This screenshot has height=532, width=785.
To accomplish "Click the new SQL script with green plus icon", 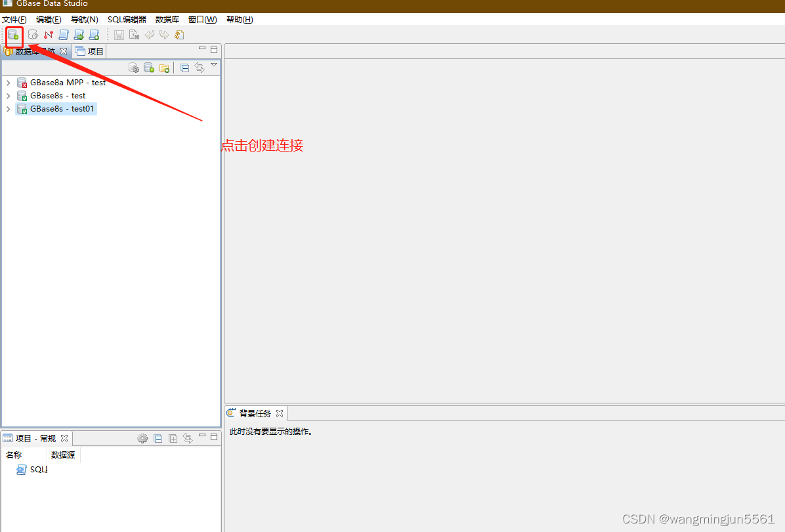I will [94, 35].
